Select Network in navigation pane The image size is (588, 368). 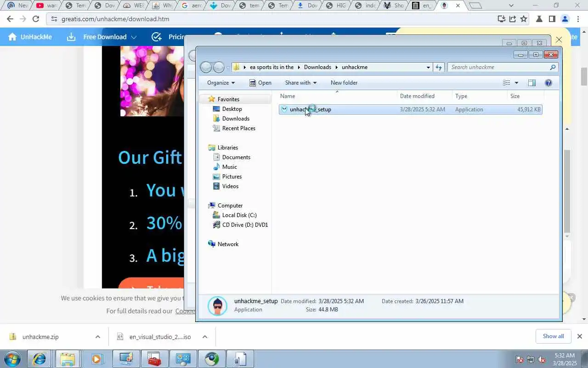pyautogui.click(x=228, y=244)
